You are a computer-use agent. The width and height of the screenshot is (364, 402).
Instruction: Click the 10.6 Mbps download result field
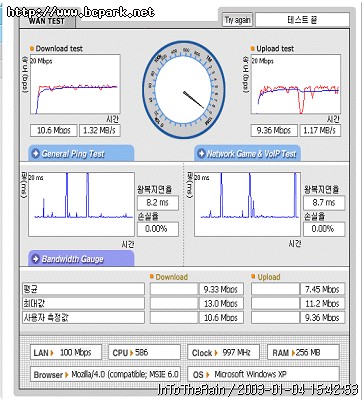53,130
